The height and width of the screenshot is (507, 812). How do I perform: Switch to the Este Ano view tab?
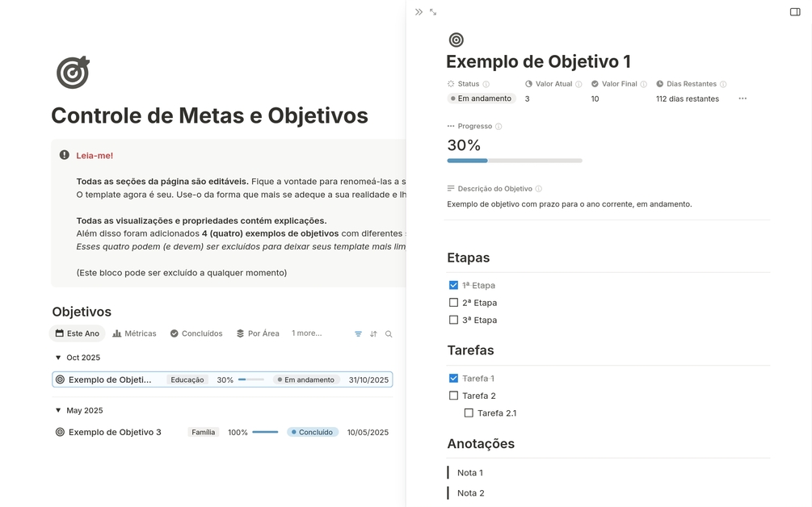click(78, 333)
